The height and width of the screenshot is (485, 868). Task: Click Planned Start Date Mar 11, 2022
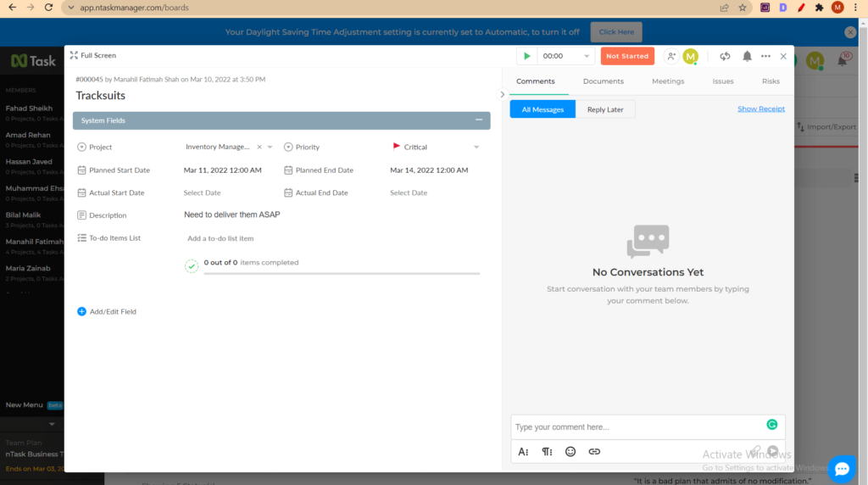point(223,170)
